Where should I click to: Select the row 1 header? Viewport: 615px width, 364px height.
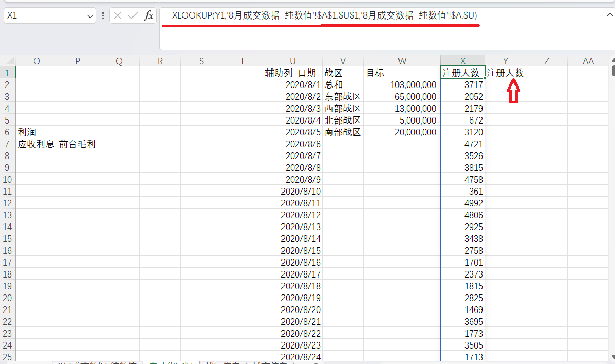[x=8, y=73]
